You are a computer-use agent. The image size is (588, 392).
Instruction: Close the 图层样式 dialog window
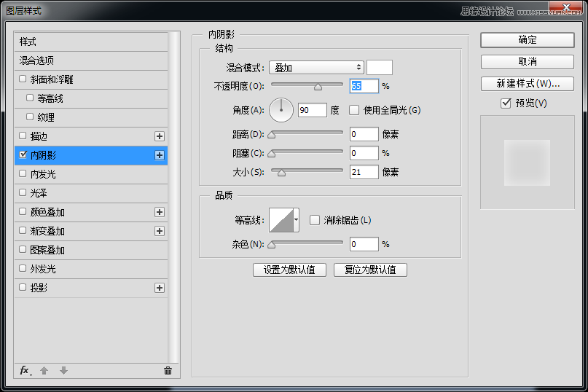[x=566, y=7]
